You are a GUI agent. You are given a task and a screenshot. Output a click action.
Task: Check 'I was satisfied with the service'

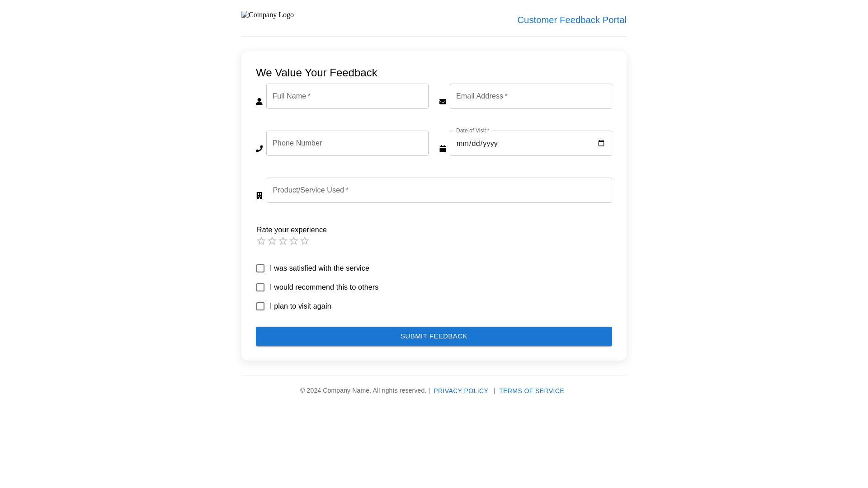260,268
